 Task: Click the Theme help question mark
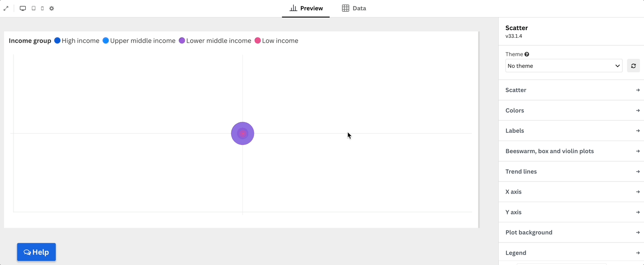(526, 54)
